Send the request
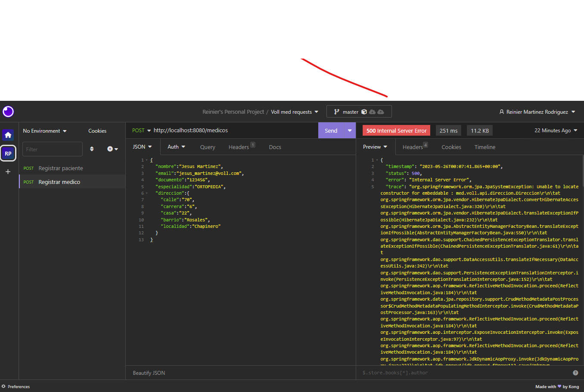This screenshot has height=392, width=584. pos(331,131)
